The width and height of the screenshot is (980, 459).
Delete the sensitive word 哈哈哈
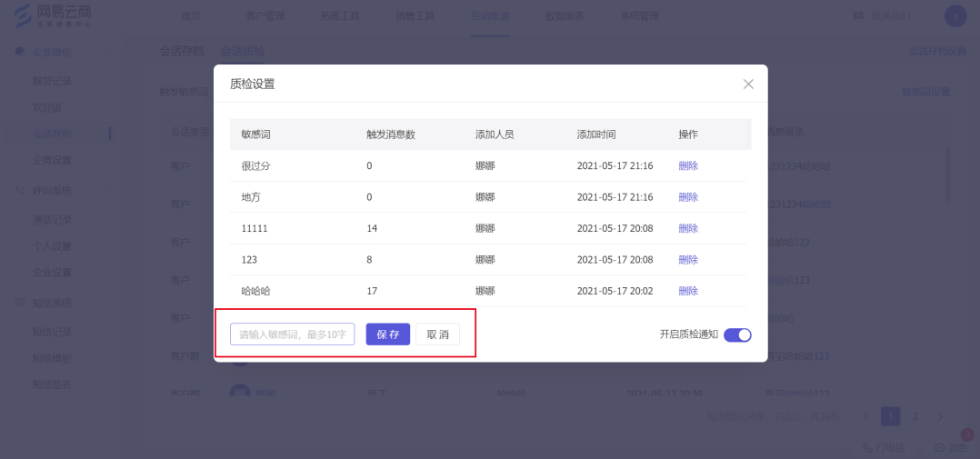coord(688,291)
